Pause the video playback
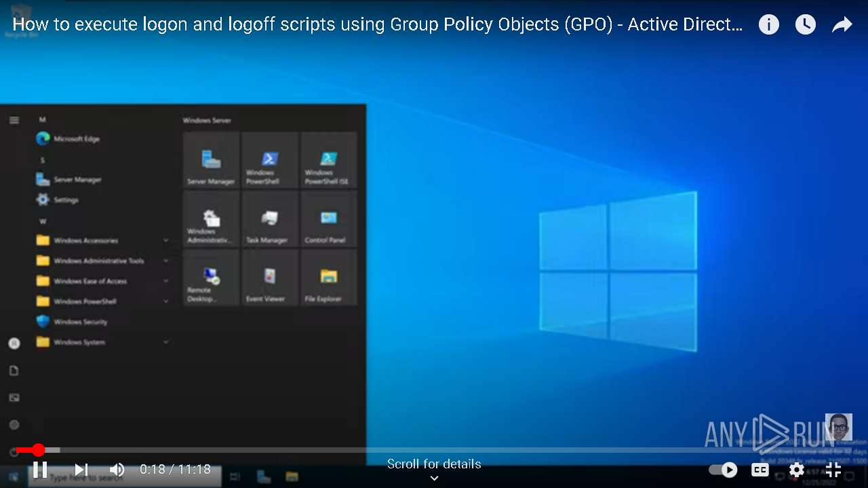 tap(40, 469)
